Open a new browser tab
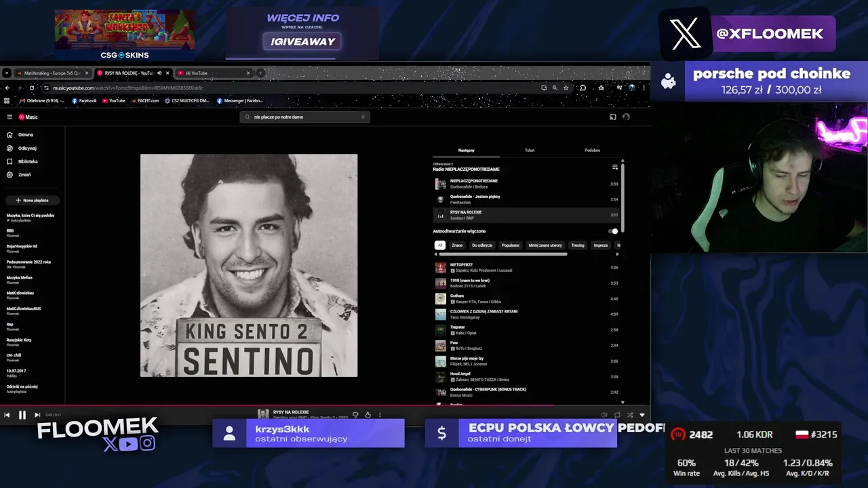The height and width of the screenshot is (488, 868). pyautogui.click(x=260, y=73)
